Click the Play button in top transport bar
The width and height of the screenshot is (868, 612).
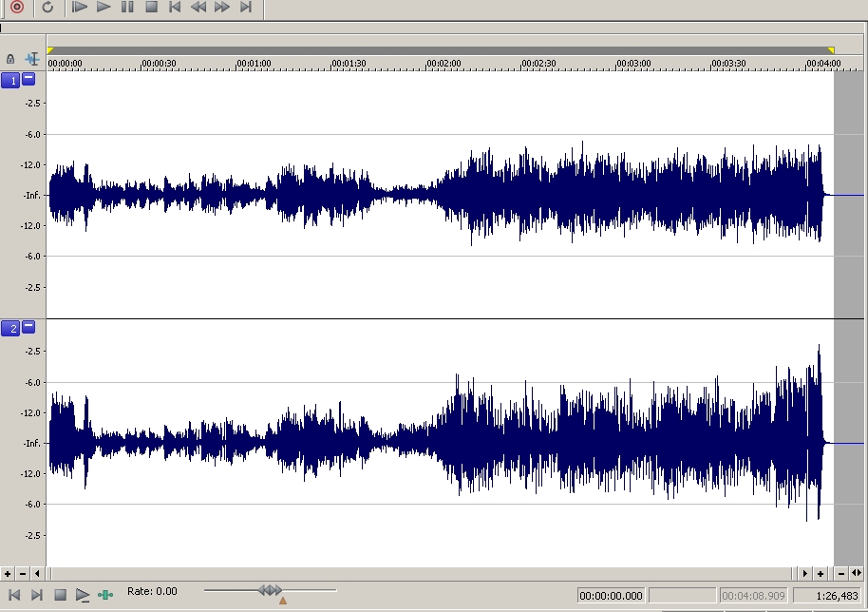click(x=103, y=7)
